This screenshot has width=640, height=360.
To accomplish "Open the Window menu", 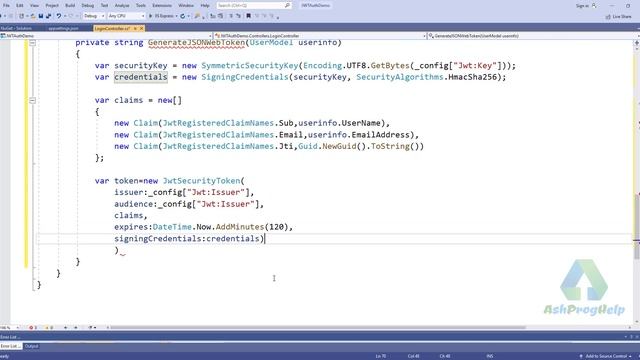I will tap(186, 5).
